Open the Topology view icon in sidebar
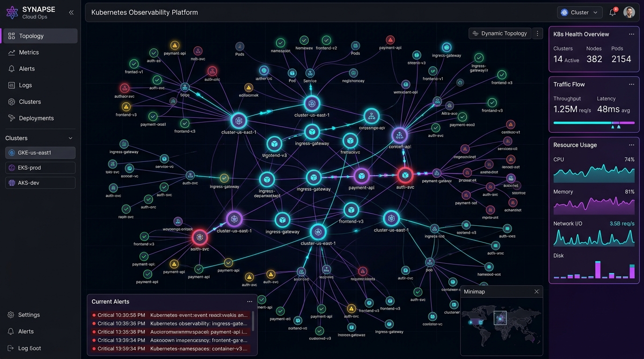Viewport: 644px width, 359px height. point(12,36)
